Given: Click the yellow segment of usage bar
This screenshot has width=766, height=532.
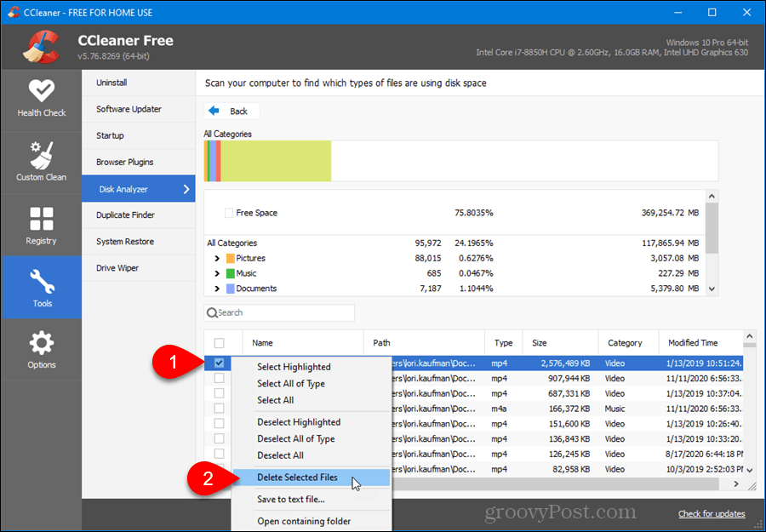Looking at the screenshot, I should (x=276, y=161).
